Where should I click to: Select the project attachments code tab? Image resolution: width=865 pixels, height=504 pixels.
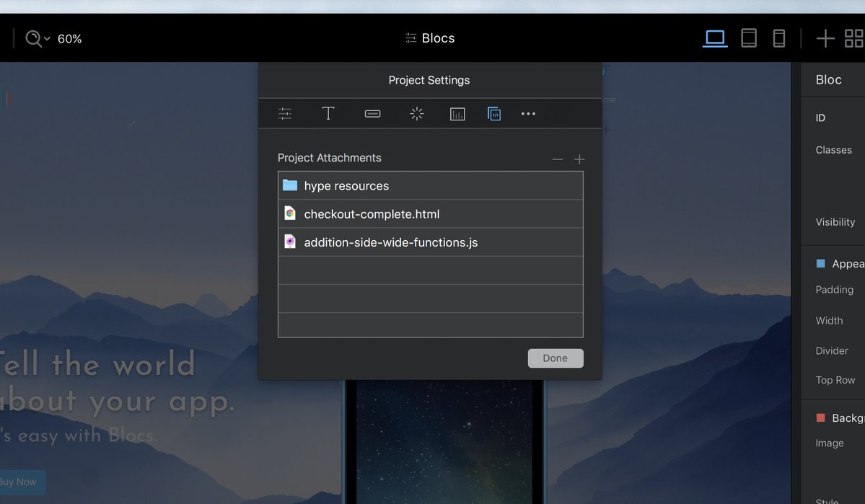[494, 114]
